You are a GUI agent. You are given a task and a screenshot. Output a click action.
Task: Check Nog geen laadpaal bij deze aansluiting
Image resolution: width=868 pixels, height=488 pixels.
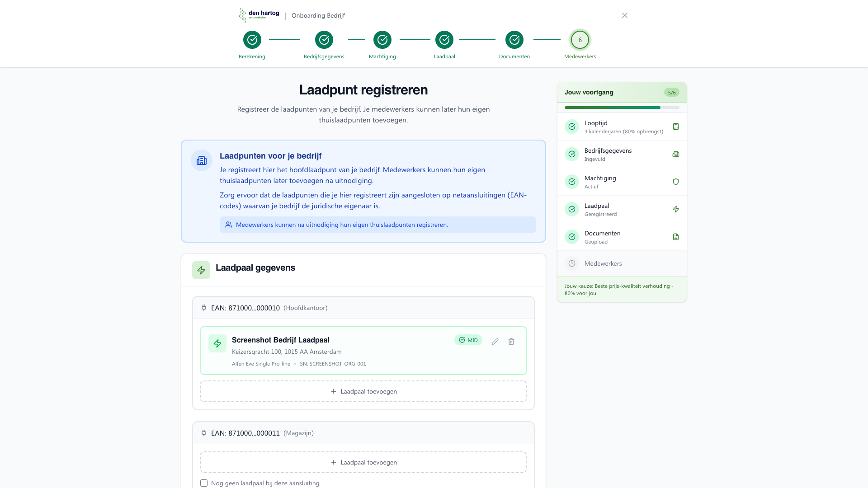pos(204,483)
